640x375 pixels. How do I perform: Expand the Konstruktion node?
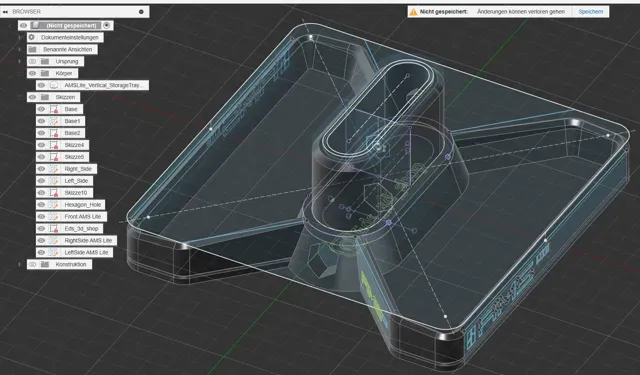pos(19,264)
